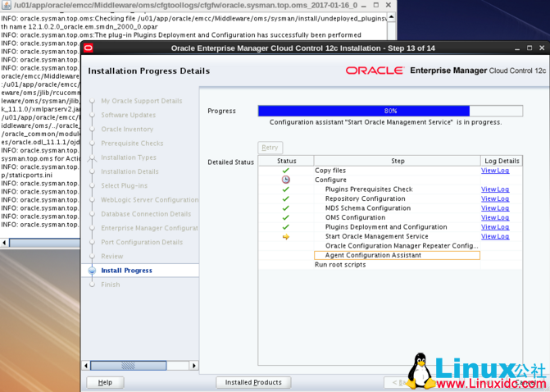The width and height of the screenshot is (550, 392).
Task: Click the yellow arrow for Start Oracle Management Service
Action: pos(286,237)
